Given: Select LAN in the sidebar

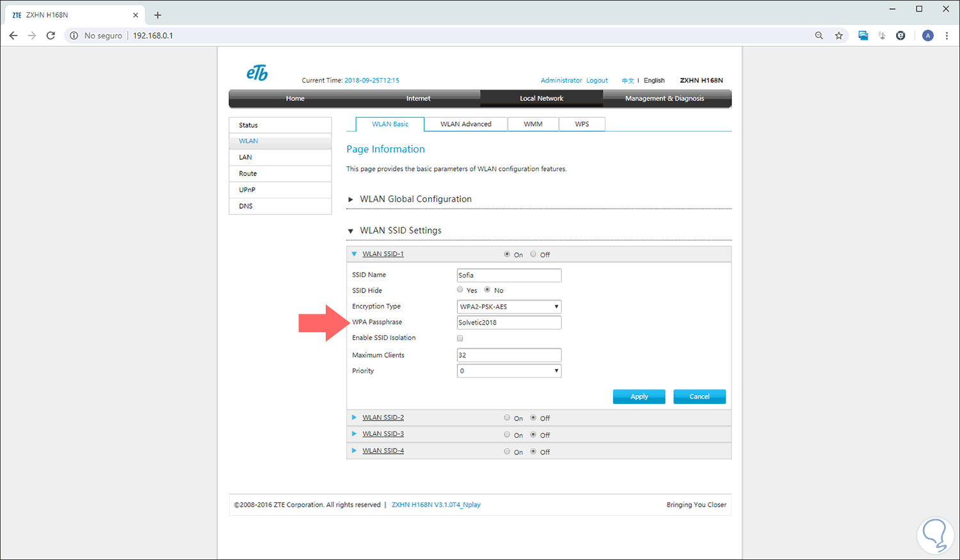Looking at the screenshot, I should (280, 157).
